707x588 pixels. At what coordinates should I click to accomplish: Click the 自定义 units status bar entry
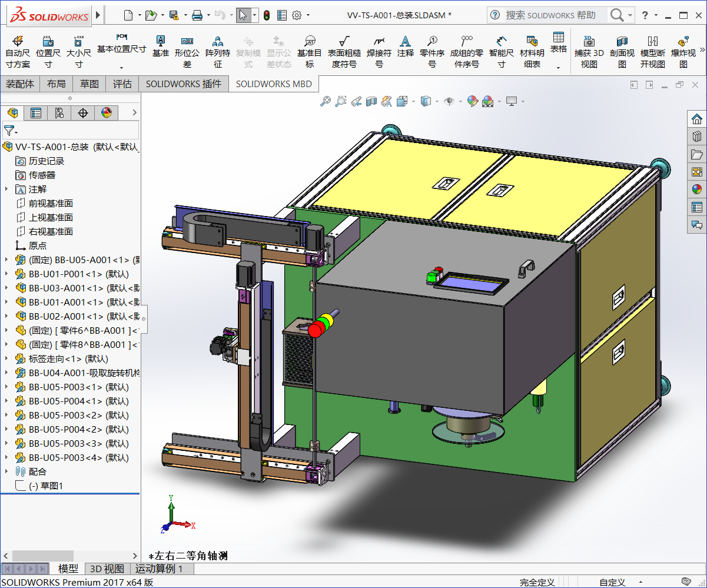612,582
